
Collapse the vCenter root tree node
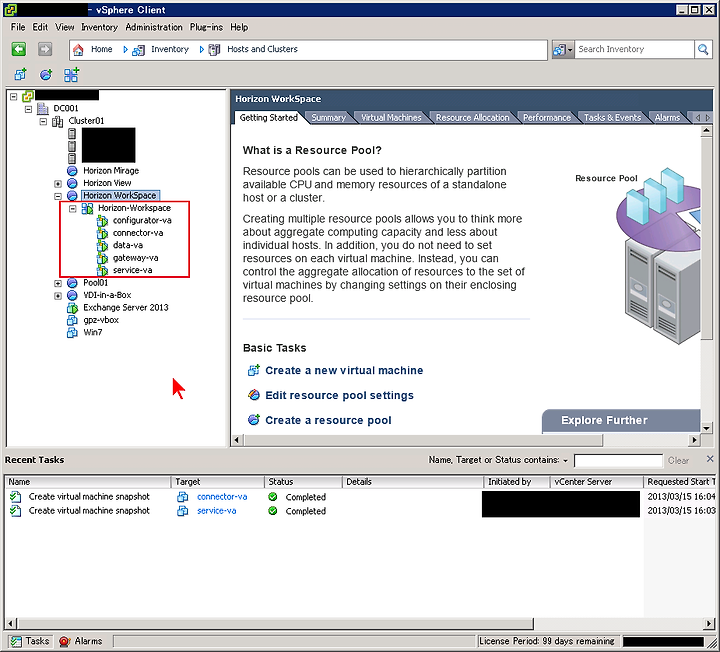coord(14,96)
